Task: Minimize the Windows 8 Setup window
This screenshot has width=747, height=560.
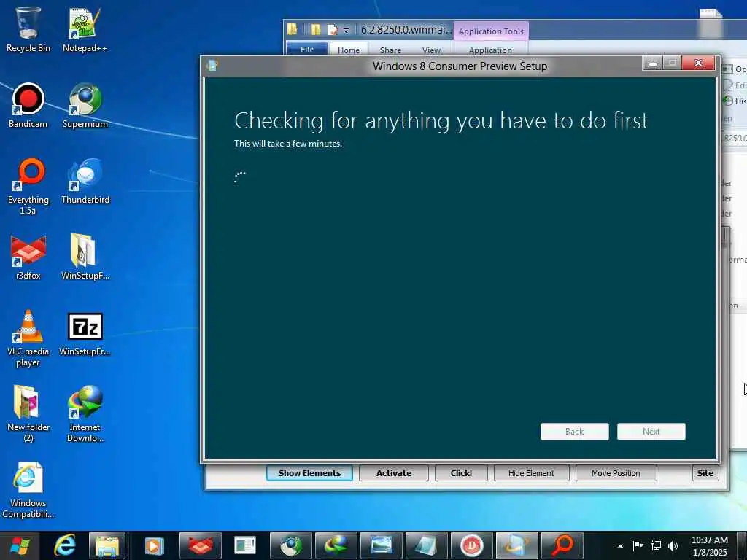Action: pyautogui.click(x=652, y=63)
